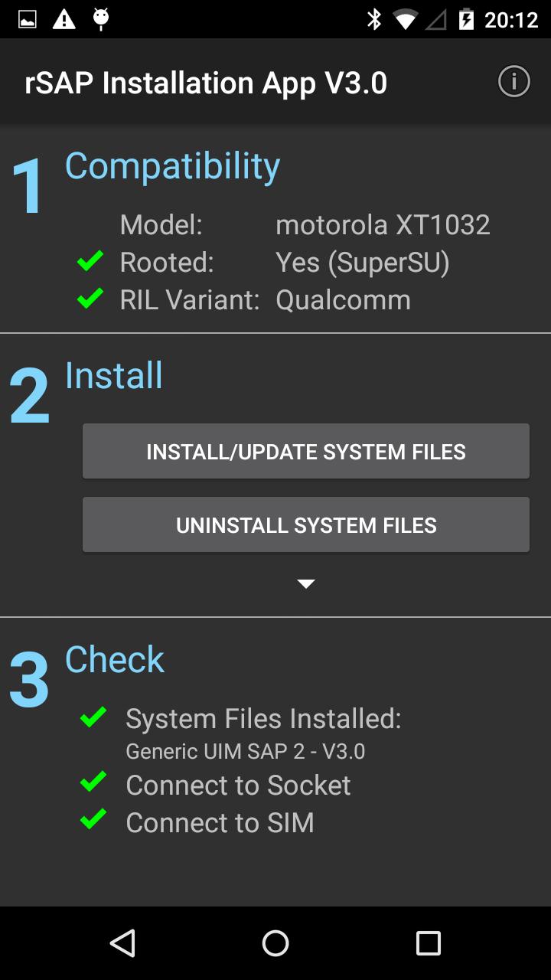The image size is (551, 980).
Task: Open the recent apps square button
Action: pyautogui.click(x=428, y=942)
